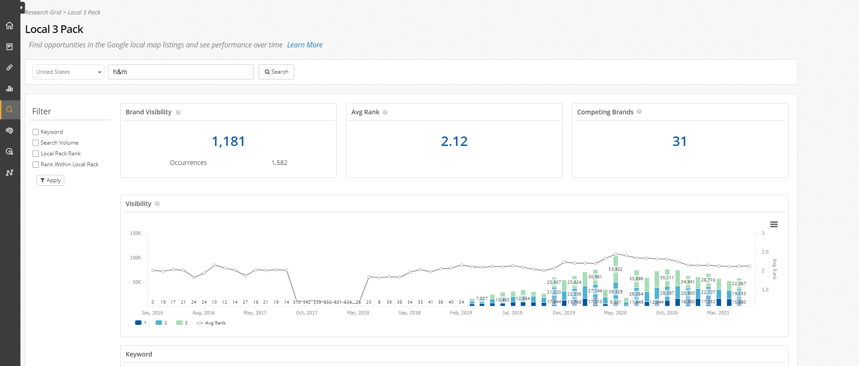Check the Search Volume filter

[36, 143]
